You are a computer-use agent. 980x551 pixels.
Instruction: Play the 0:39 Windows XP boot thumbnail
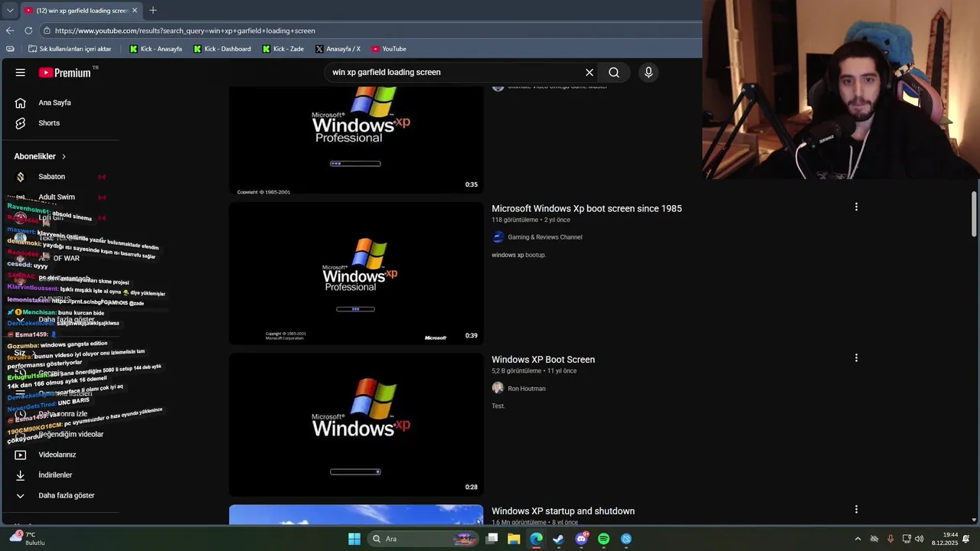tap(356, 273)
